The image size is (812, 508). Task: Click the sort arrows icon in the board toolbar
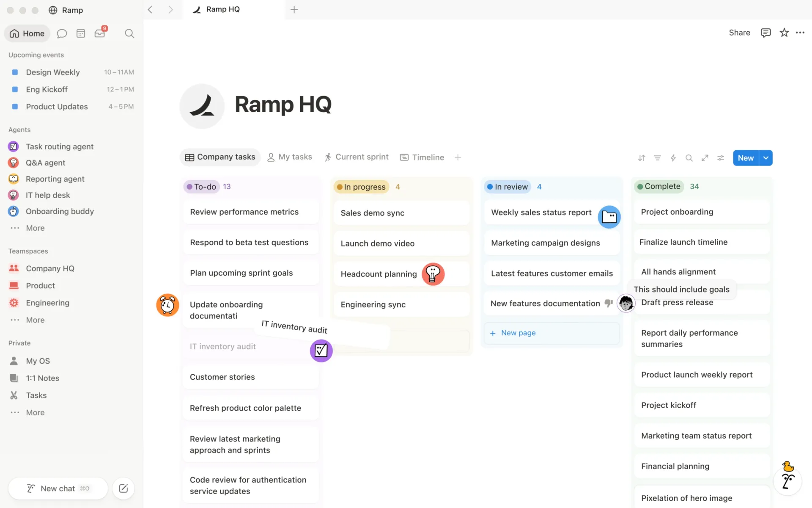[642, 158]
